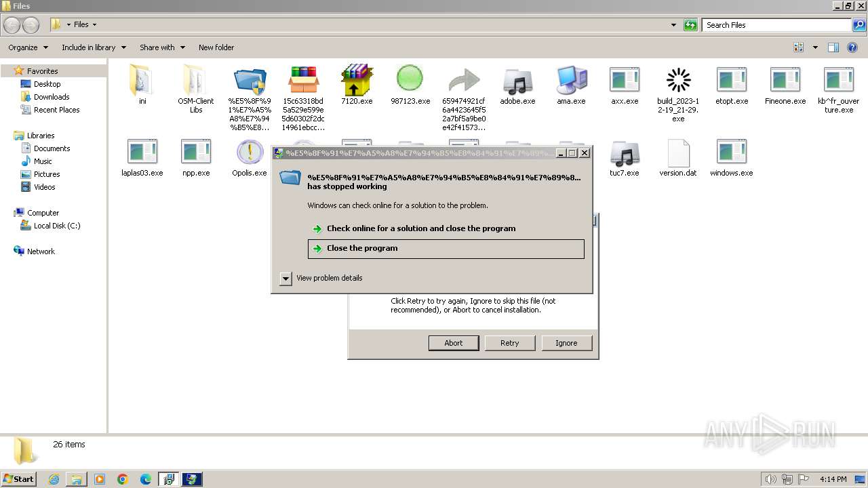Select the npp.exe file icon

[196, 152]
